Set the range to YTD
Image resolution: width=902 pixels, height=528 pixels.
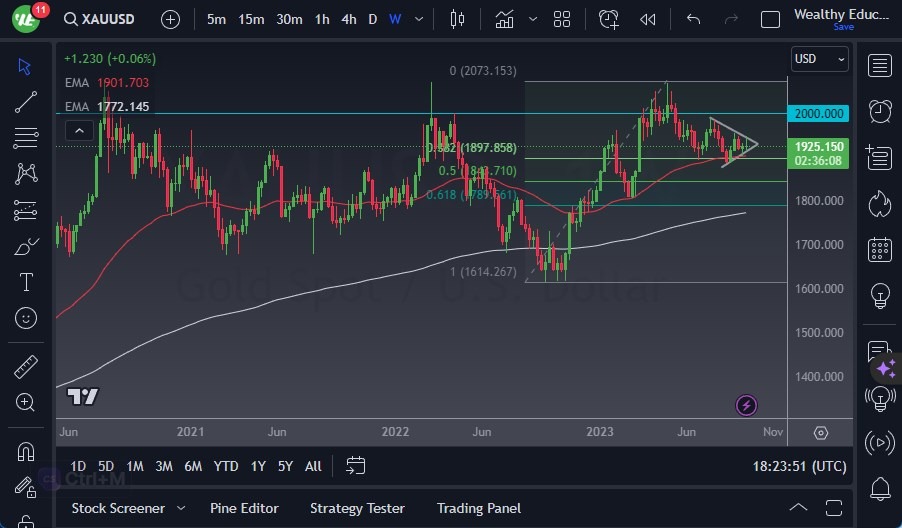click(x=226, y=466)
